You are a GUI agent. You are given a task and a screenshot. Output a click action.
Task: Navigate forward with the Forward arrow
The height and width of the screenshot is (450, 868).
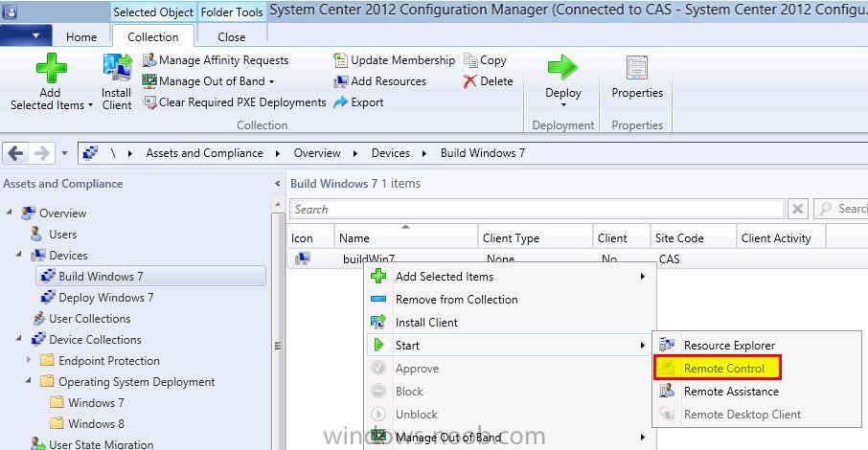pos(42,153)
